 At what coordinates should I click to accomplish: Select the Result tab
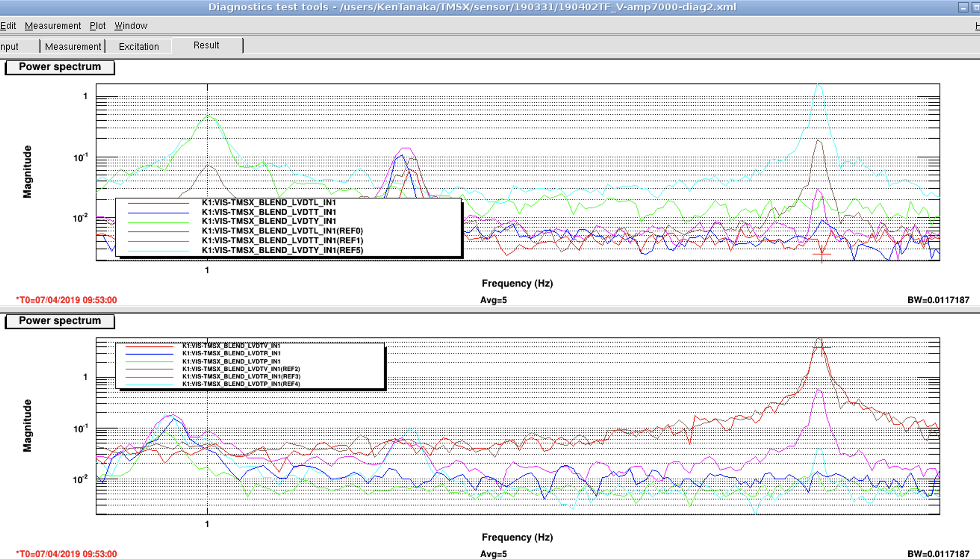click(x=207, y=45)
